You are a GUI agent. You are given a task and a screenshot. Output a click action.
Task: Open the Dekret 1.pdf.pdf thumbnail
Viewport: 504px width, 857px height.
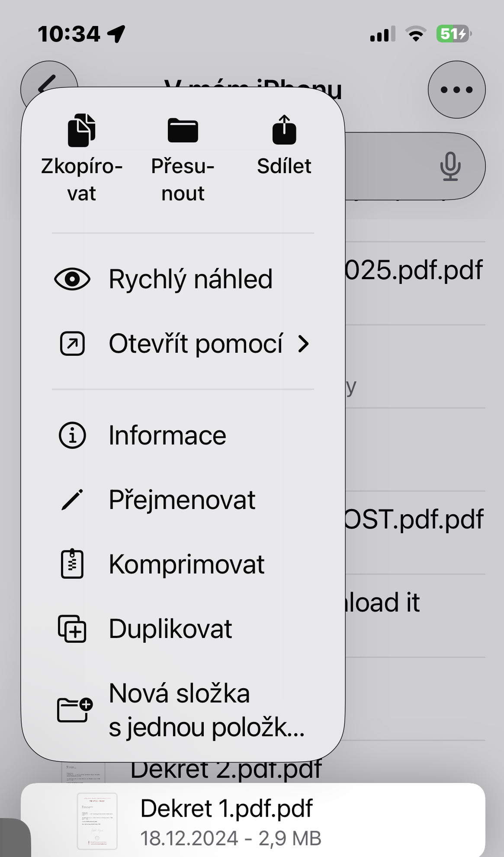coord(97,821)
